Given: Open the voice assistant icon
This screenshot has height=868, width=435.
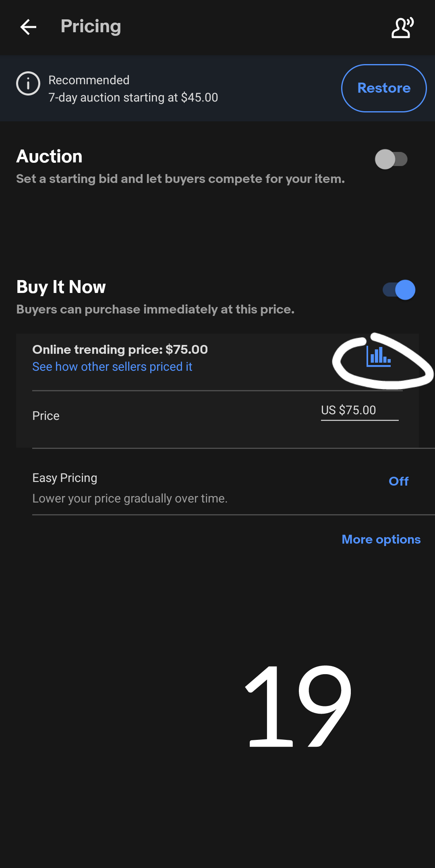Looking at the screenshot, I should point(402,27).
